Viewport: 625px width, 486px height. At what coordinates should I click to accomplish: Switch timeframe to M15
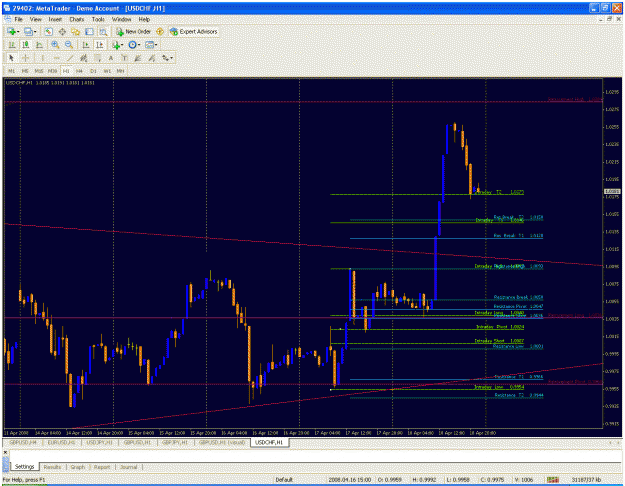tap(39, 71)
